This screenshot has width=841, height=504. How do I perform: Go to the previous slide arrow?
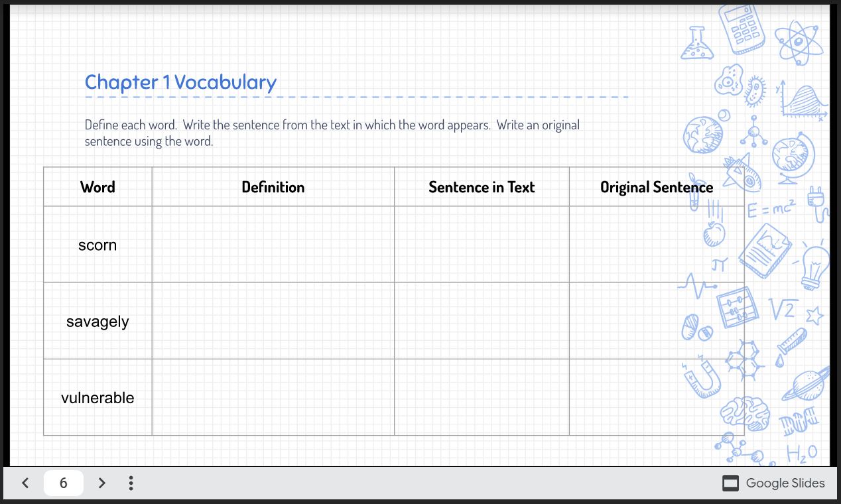25,483
